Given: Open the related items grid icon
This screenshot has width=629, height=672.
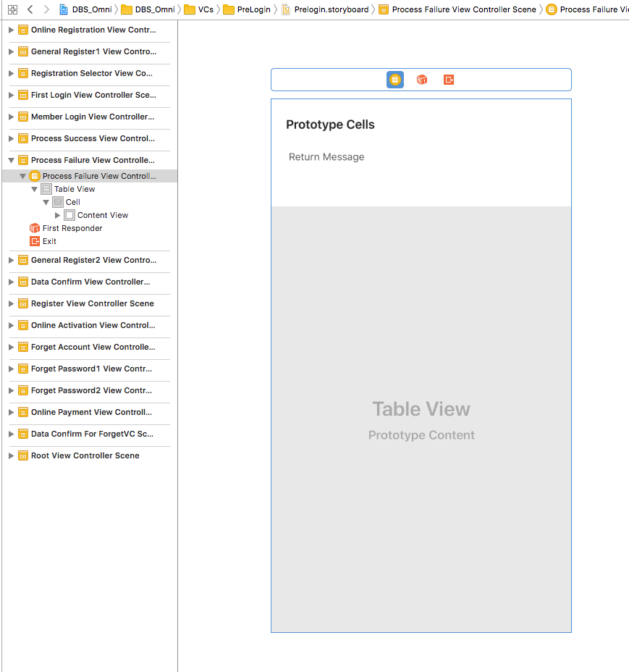Looking at the screenshot, I should (12, 9).
